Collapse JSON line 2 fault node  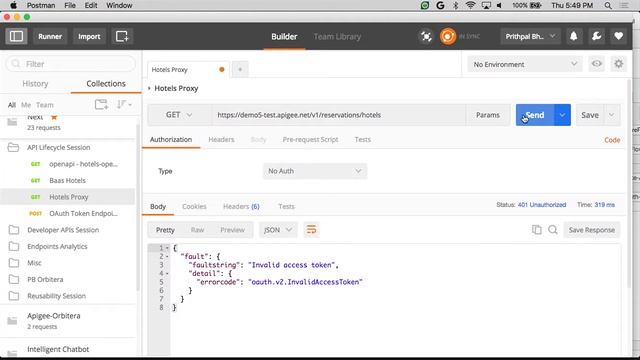pos(167,256)
